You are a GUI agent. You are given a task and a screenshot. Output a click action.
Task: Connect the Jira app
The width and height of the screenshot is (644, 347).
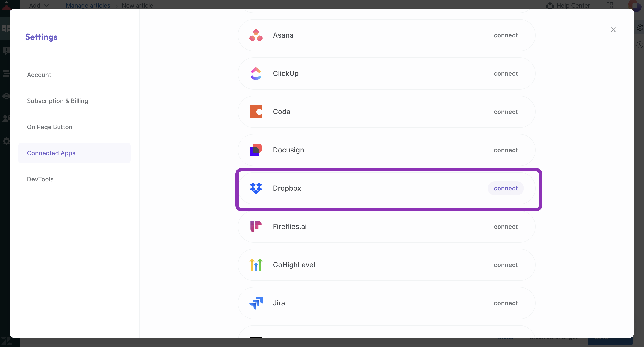(505, 303)
